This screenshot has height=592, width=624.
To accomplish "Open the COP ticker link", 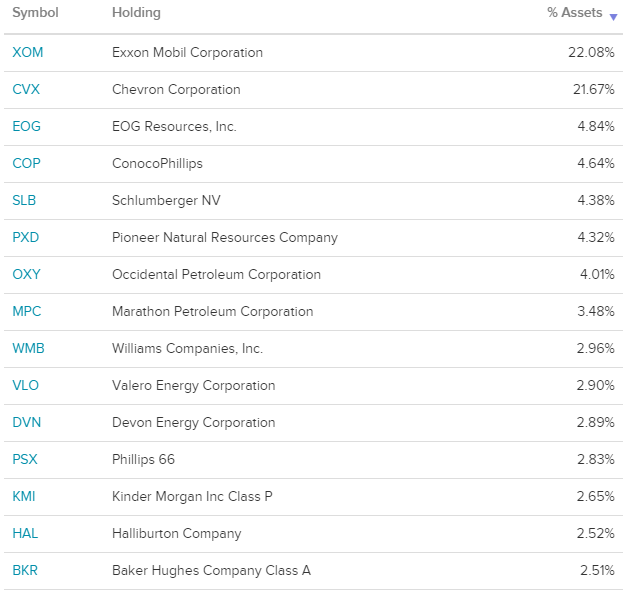I will point(26,163).
